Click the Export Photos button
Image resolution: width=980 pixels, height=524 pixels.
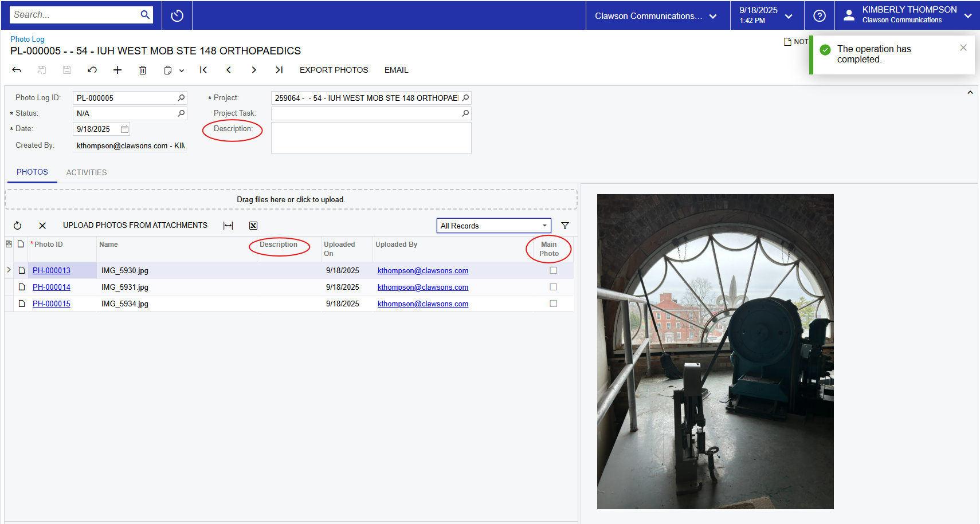click(334, 70)
